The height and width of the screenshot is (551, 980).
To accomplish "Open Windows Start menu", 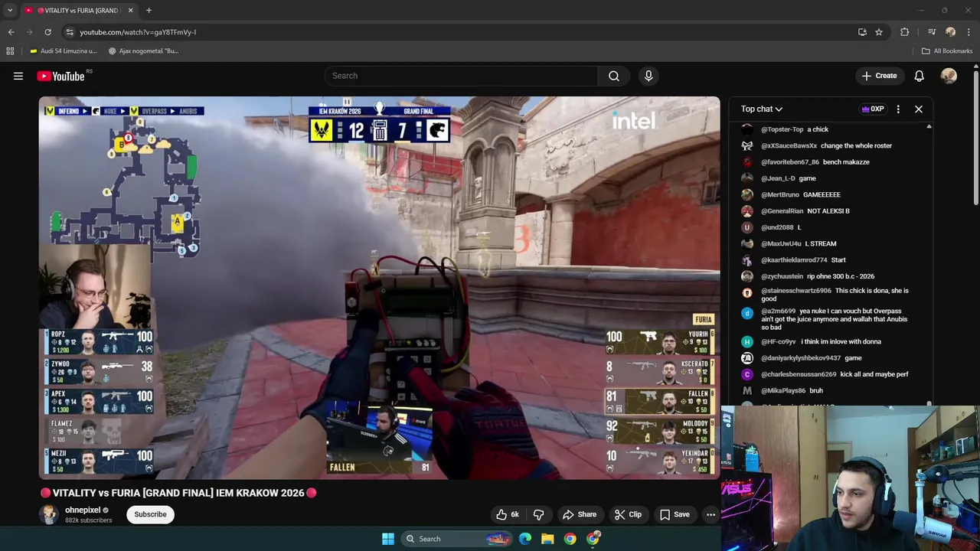I will [x=388, y=539].
